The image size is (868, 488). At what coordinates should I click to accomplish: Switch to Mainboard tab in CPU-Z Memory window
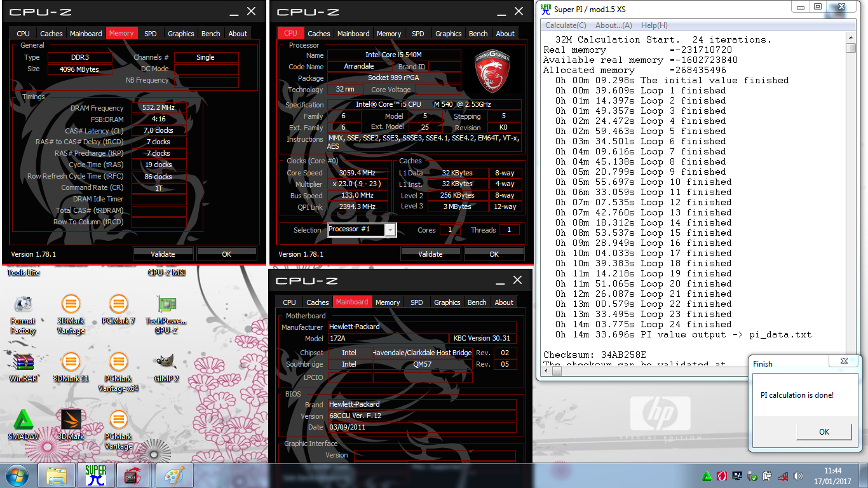[x=86, y=34]
